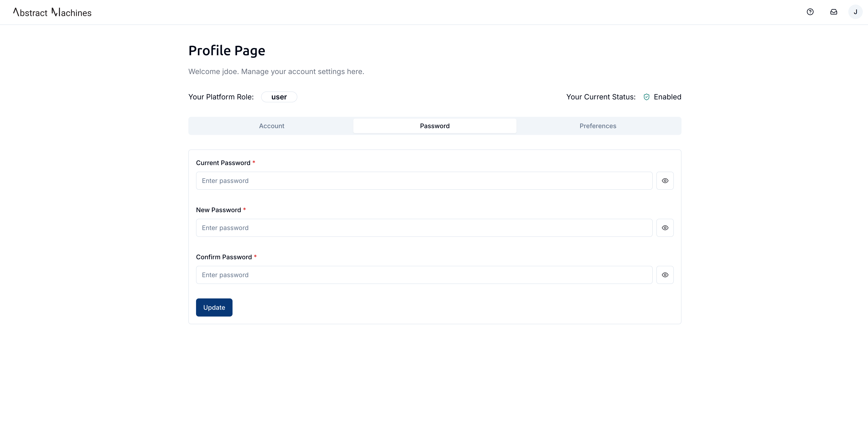
Task: Show the Current Password with eye icon
Action: tap(665, 181)
